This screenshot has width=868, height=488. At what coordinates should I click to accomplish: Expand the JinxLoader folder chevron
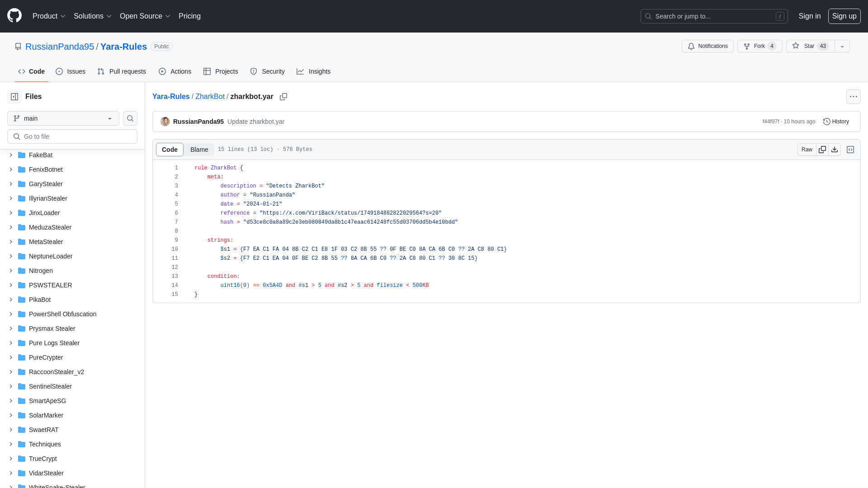click(11, 213)
